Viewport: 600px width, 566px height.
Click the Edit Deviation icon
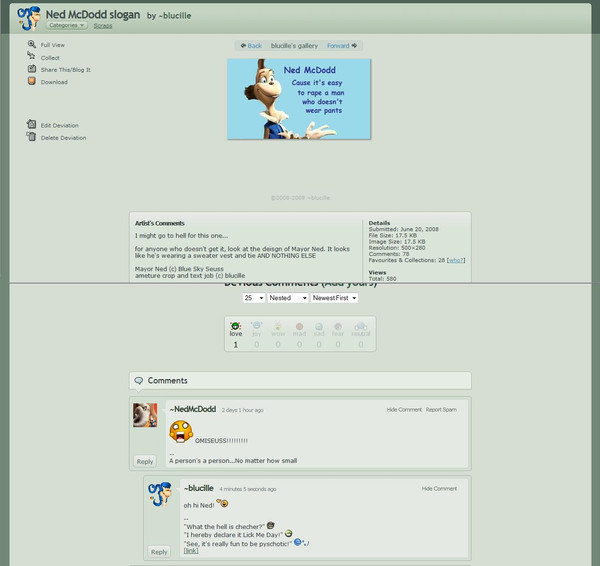[31, 124]
